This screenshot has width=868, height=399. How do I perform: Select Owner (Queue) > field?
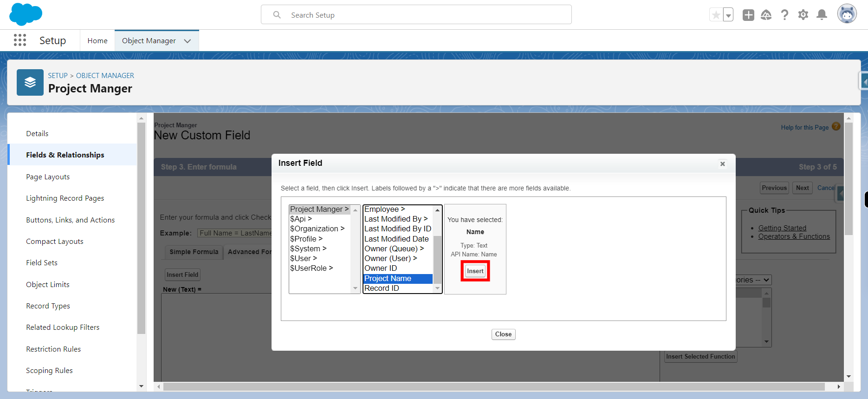[x=398, y=249]
